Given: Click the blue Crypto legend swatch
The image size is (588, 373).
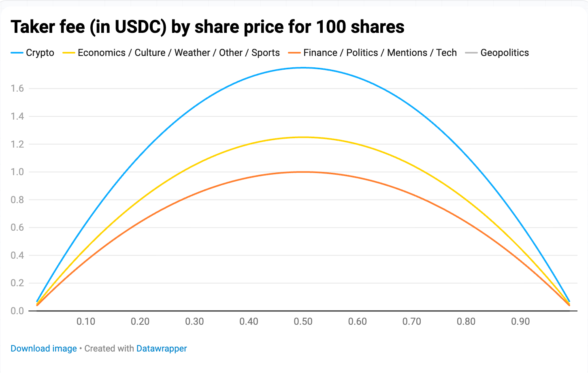Looking at the screenshot, I should click(x=17, y=53).
